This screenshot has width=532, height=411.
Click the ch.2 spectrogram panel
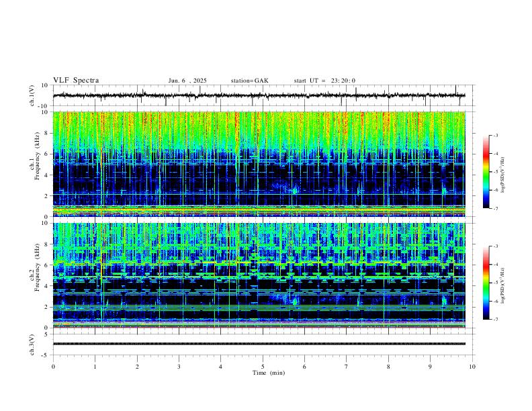click(259, 275)
